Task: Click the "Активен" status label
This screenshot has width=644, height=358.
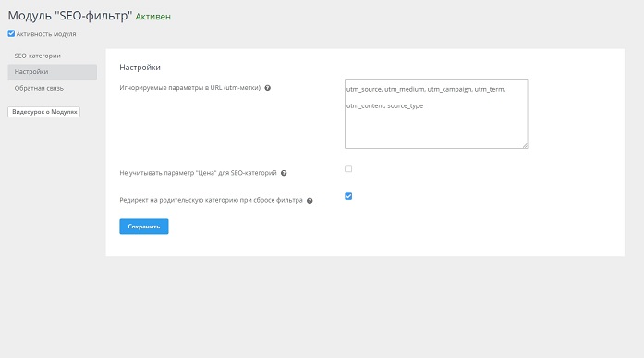Action: click(x=152, y=17)
